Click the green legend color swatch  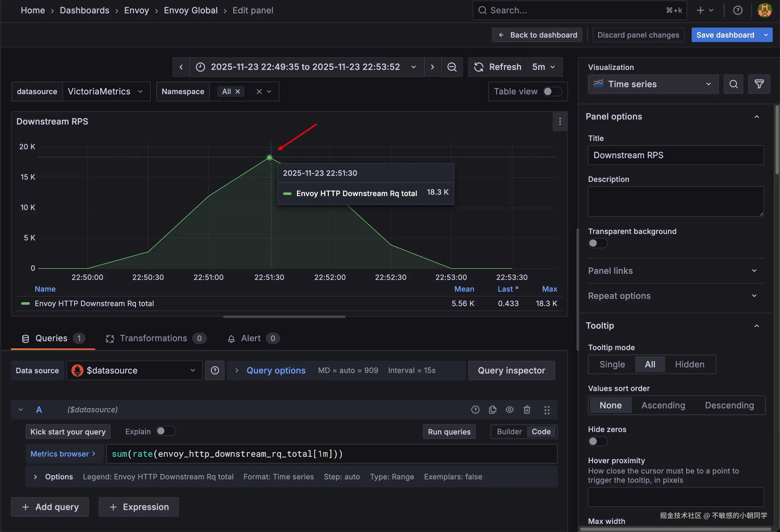pos(26,303)
